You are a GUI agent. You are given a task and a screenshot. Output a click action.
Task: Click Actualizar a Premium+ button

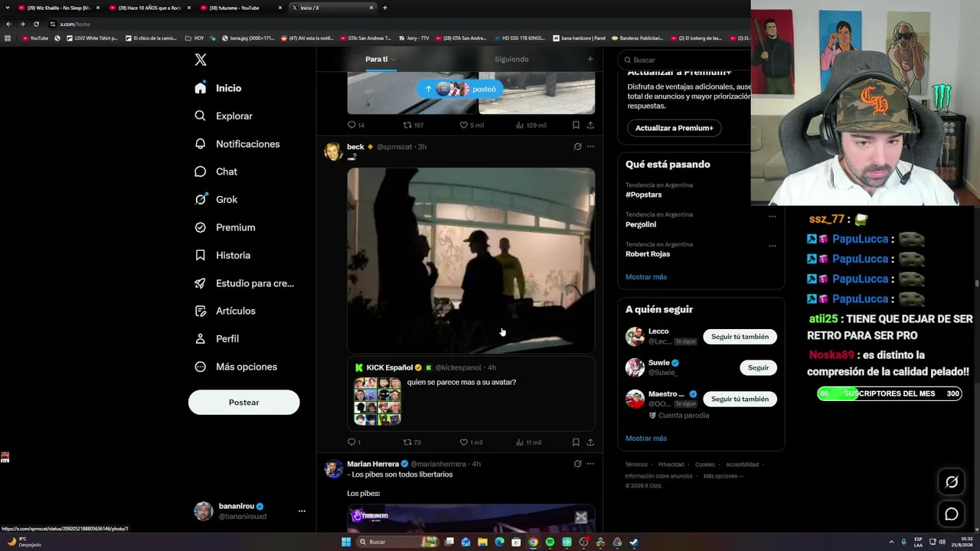click(x=675, y=128)
